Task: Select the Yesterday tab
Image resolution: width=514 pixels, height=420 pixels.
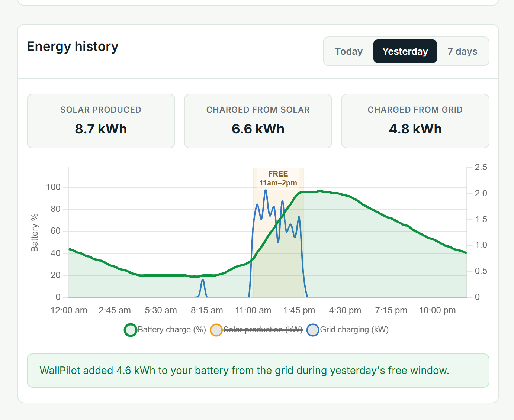Action: click(405, 51)
